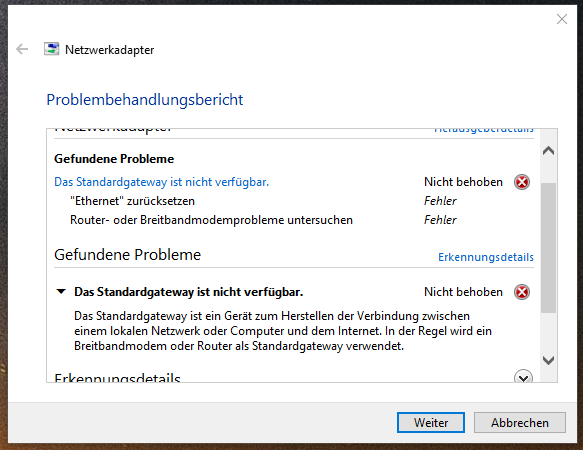The height and width of the screenshot is (450, 583).
Task: Click the scrollbar down arrow
Action: point(548,360)
